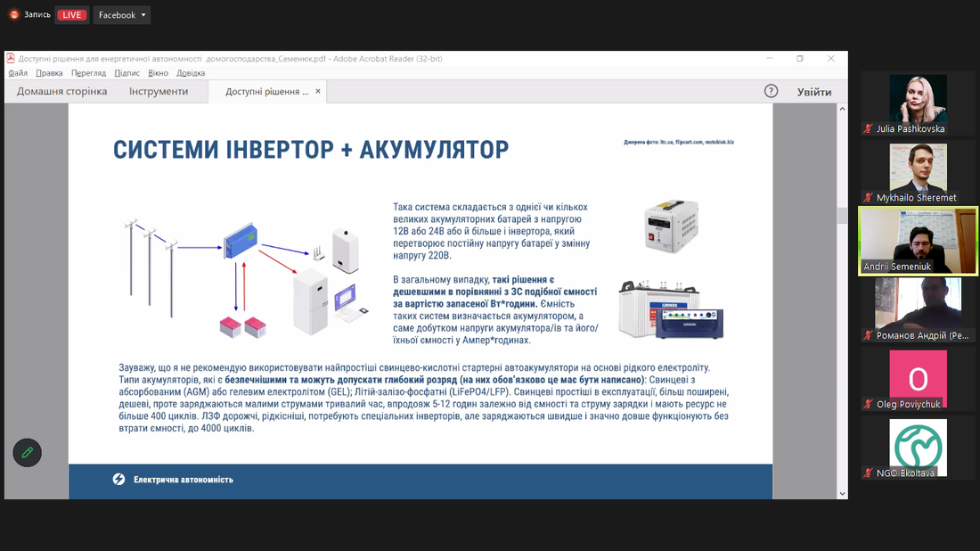This screenshot has width=980, height=551.
Task: Click the red recording indicator icon
Action: (x=13, y=14)
